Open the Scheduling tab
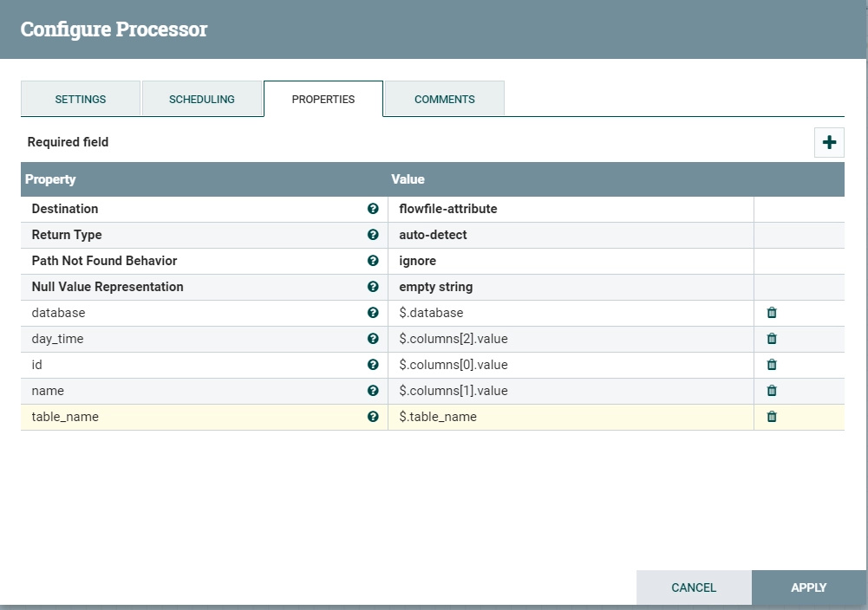 [x=201, y=99]
